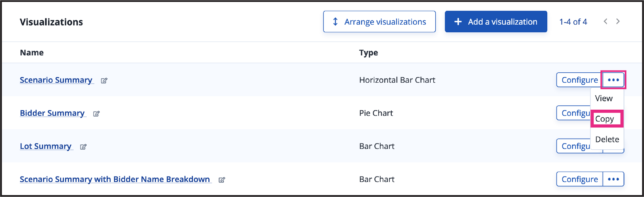
Task: Edit Scenario Summary with Bidder Name Breakdown name
Action: point(222,180)
